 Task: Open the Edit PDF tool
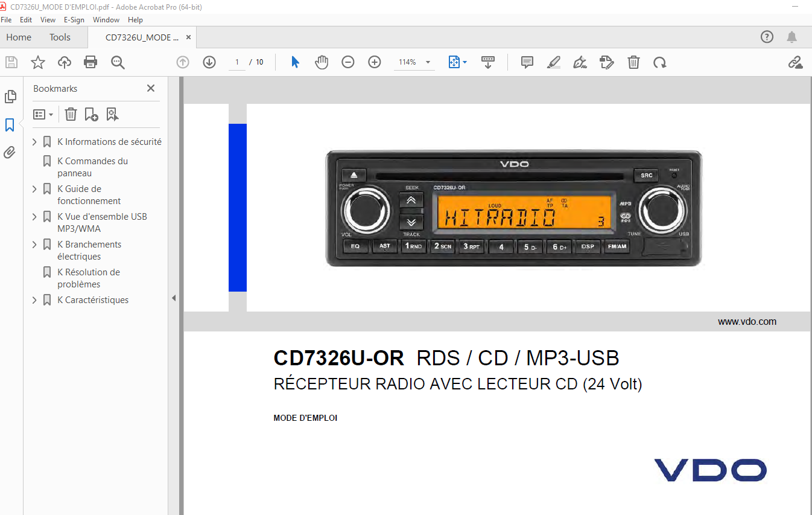click(x=607, y=62)
